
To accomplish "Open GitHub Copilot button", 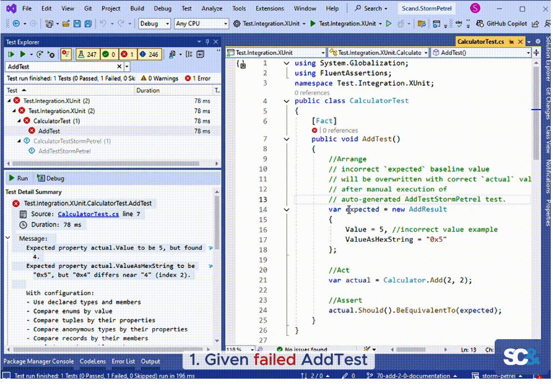I will click(501, 24).
